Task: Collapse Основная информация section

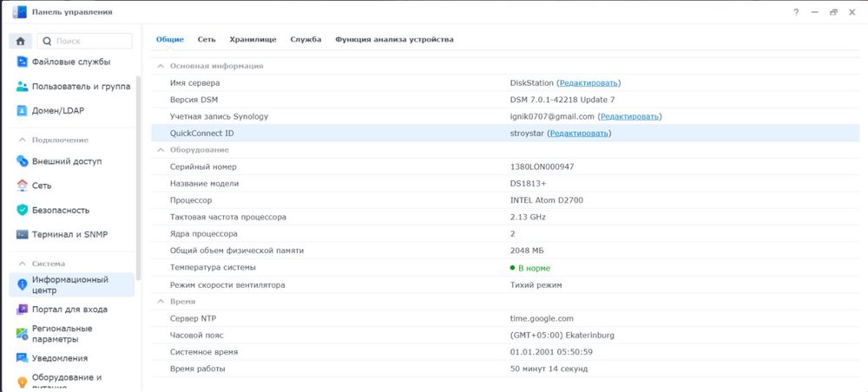Action: [x=161, y=66]
